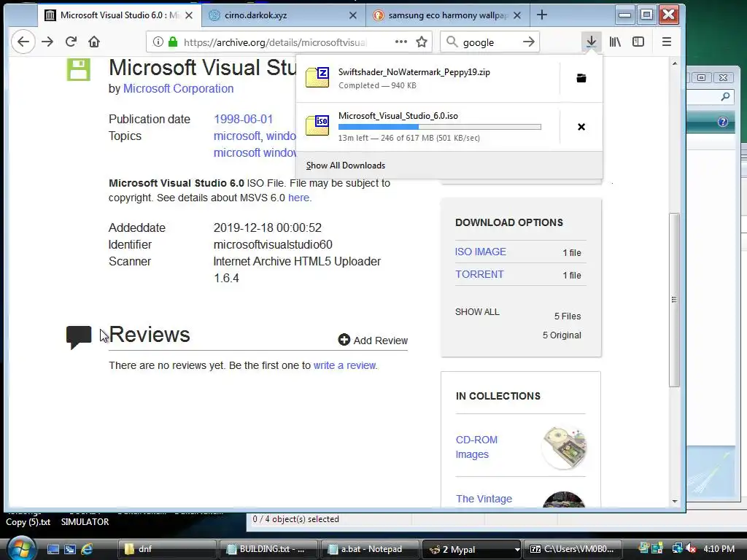Show site information icon in address bar
The width and height of the screenshot is (747, 560).
pos(158,42)
